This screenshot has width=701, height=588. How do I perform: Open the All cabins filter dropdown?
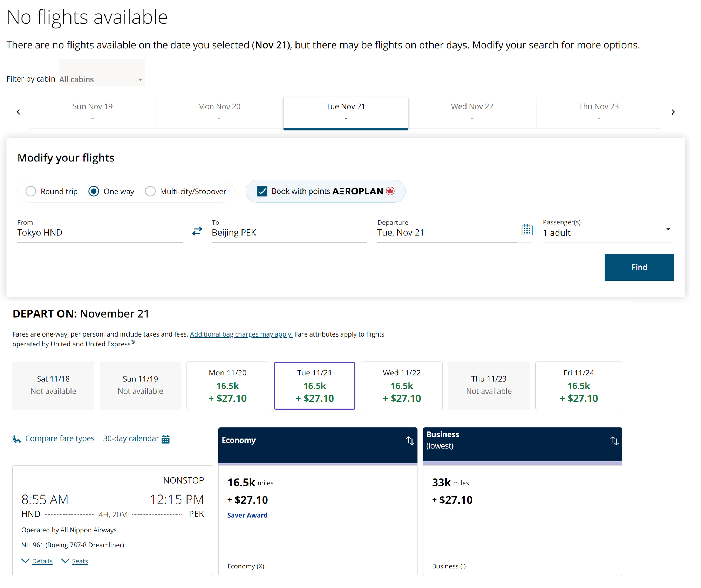coord(102,79)
